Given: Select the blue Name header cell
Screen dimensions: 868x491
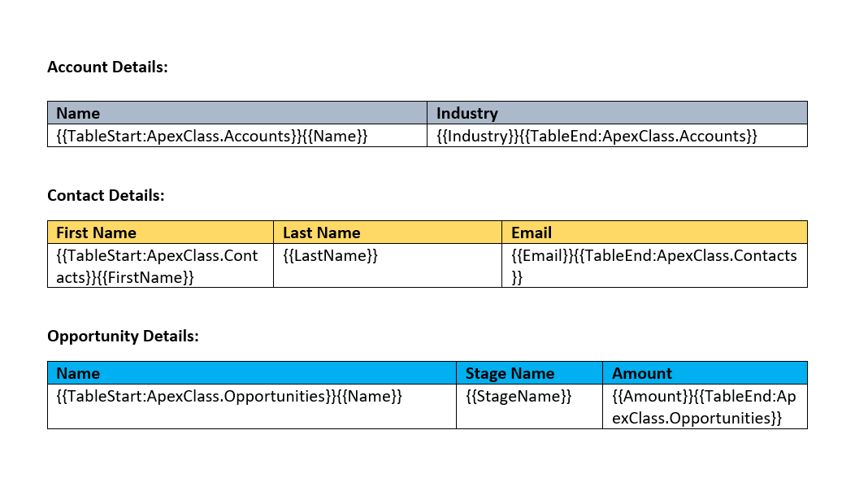Looking at the screenshot, I should 252,373.
